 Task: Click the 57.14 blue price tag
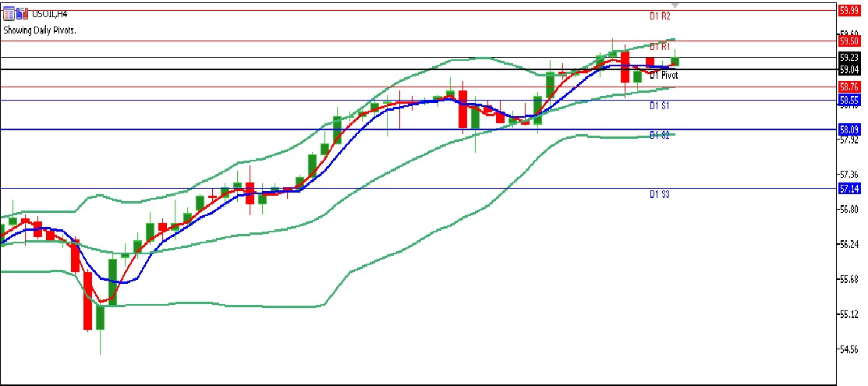coord(849,189)
